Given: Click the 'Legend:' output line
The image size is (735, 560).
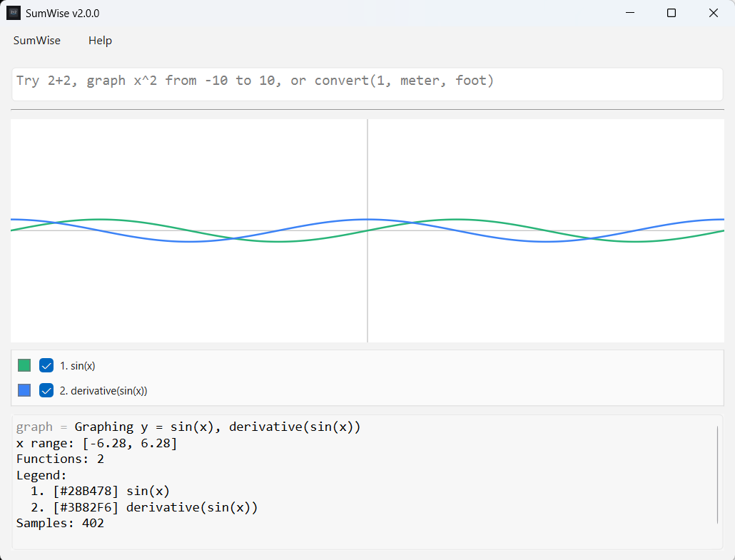Looking at the screenshot, I should tap(41, 475).
